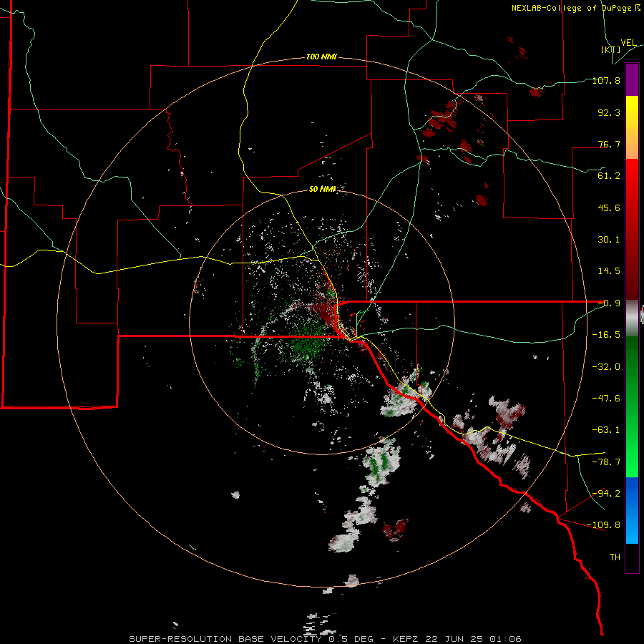Click the -109.8 legend value
Screen dimensions: 644x644
coord(604,525)
